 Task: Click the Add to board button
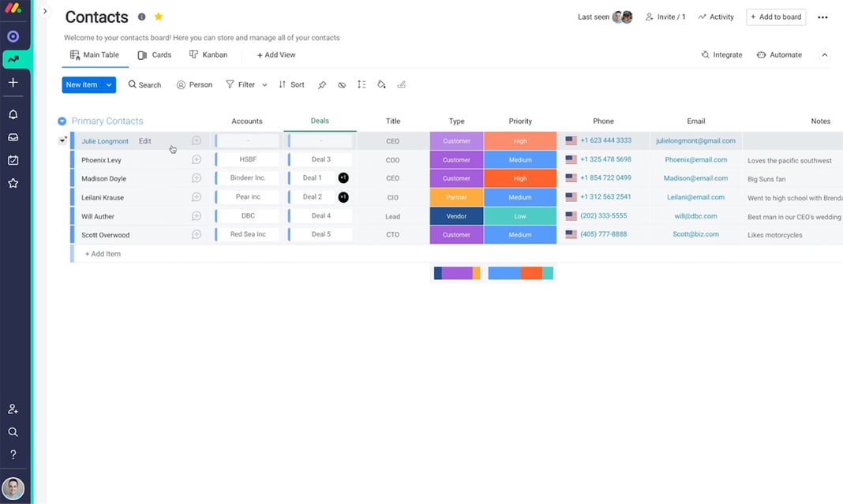point(776,17)
